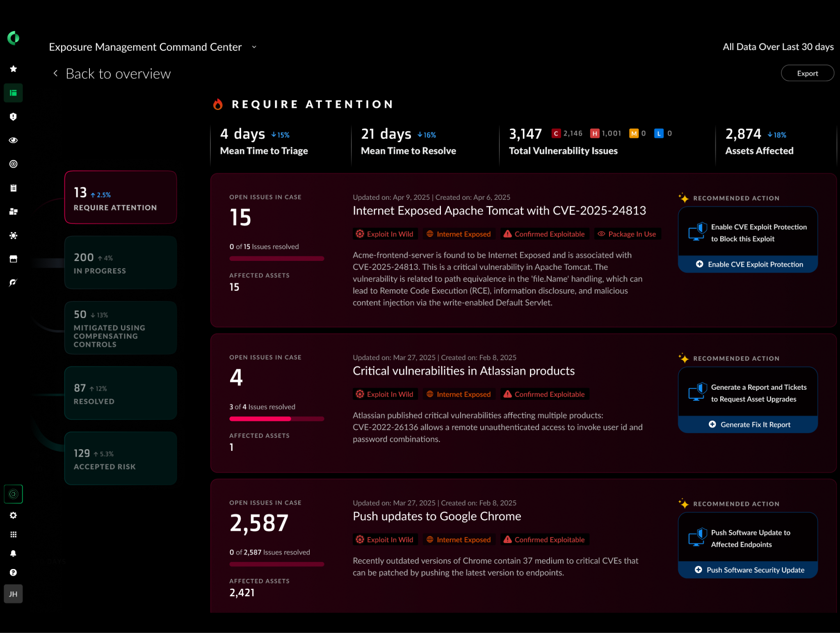Click Generate Fix It Report button

pos(748,425)
